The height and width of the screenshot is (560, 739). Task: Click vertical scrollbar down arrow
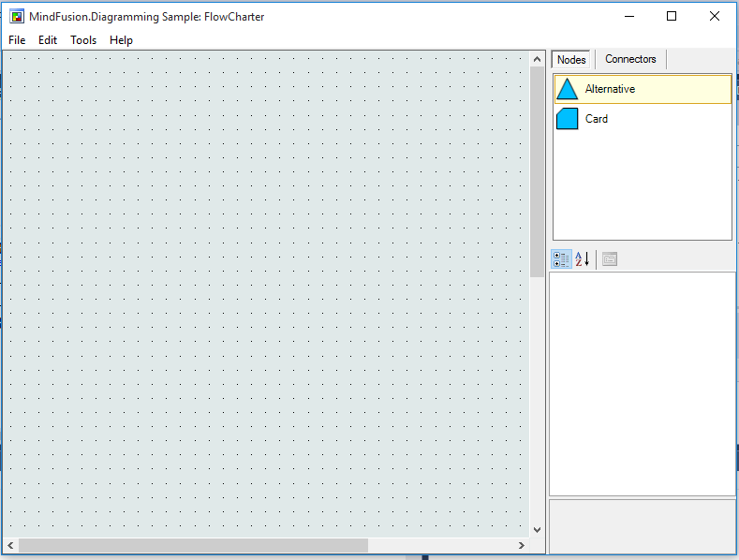(537, 530)
